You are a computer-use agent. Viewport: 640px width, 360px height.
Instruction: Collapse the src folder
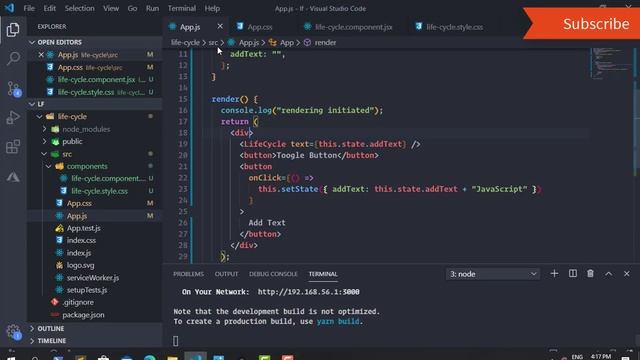pos(44,154)
